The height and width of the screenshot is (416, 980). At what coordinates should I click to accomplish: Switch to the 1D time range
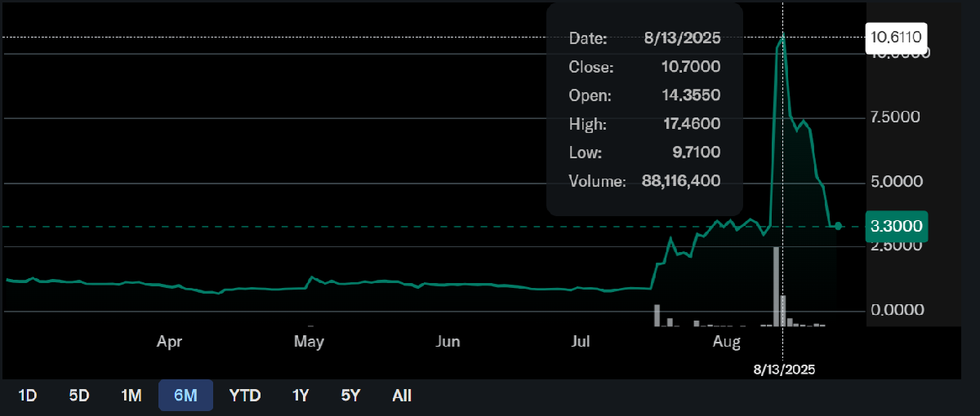pyautogui.click(x=28, y=396)
